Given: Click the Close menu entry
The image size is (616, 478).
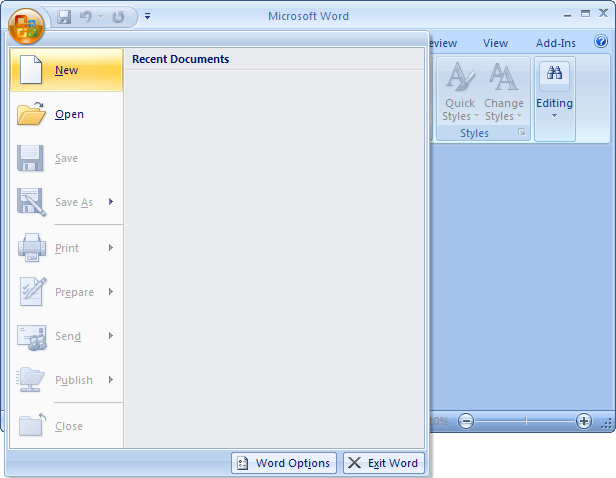Looking at the screenshot, I should point(66,426).
